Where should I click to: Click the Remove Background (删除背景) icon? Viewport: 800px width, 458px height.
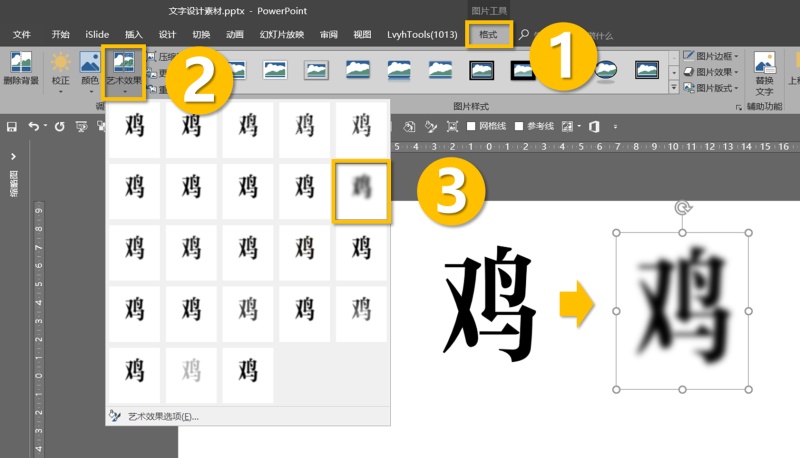click(x=21, y=62)
